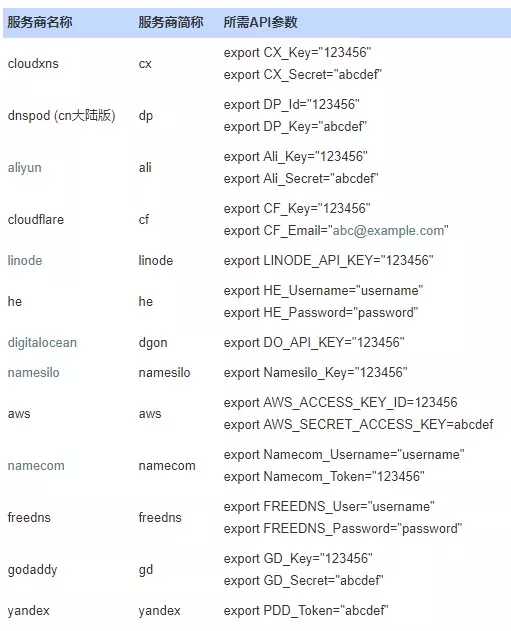Open the digitalocean provider link
The height and width of the screenshot is (631, 511).
[x=42, y=343]
